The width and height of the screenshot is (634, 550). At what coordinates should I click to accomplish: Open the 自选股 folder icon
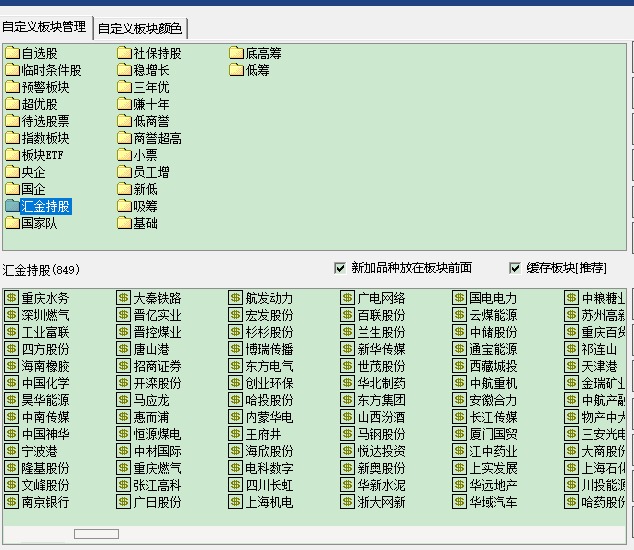13,53
